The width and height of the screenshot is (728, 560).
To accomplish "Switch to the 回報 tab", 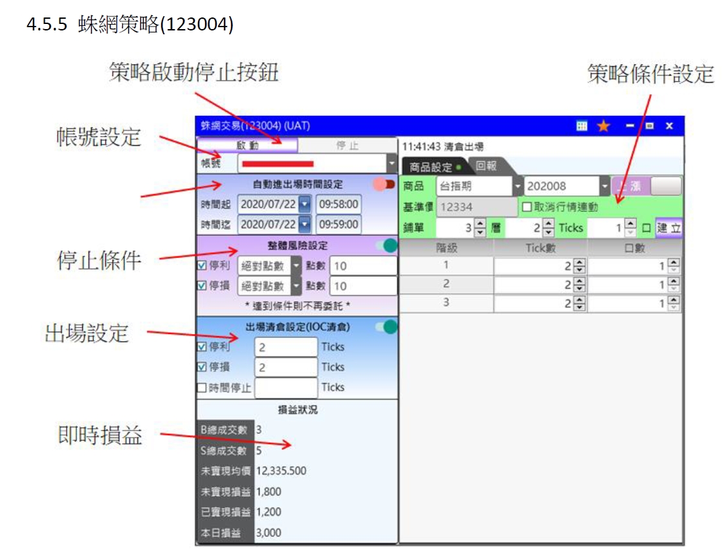I will point(486,166).
